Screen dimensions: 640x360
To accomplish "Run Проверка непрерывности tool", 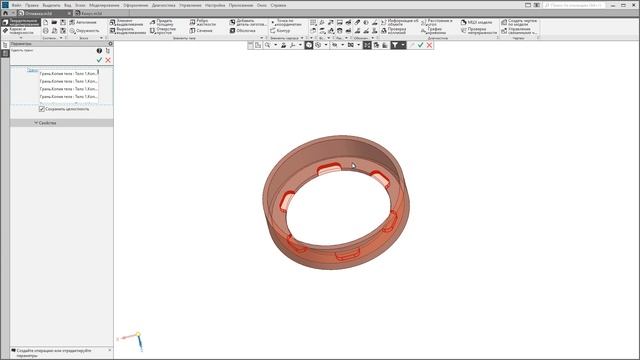I will coord(479,31).
